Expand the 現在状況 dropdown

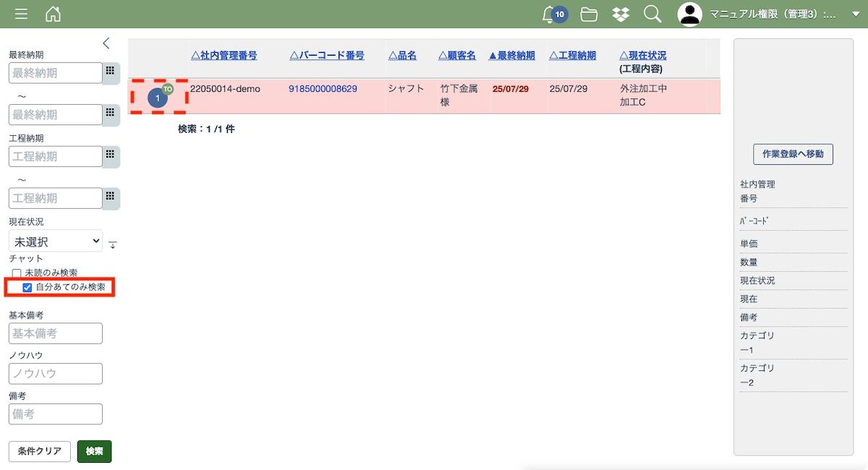coord(56,242)
